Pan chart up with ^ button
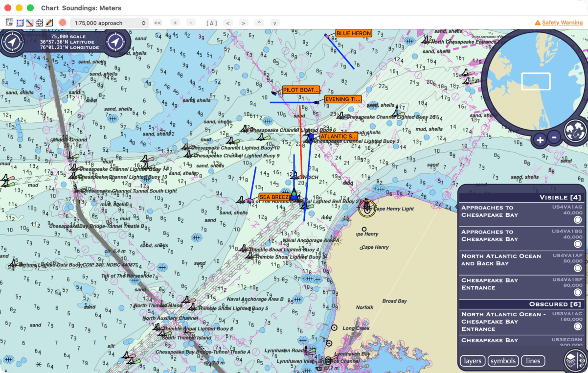The width and height of the screenshot is (588, 373). [259, 23]
